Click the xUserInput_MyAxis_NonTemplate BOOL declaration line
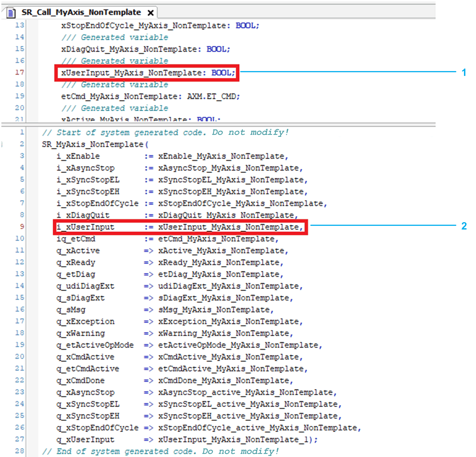 [148, 73]
